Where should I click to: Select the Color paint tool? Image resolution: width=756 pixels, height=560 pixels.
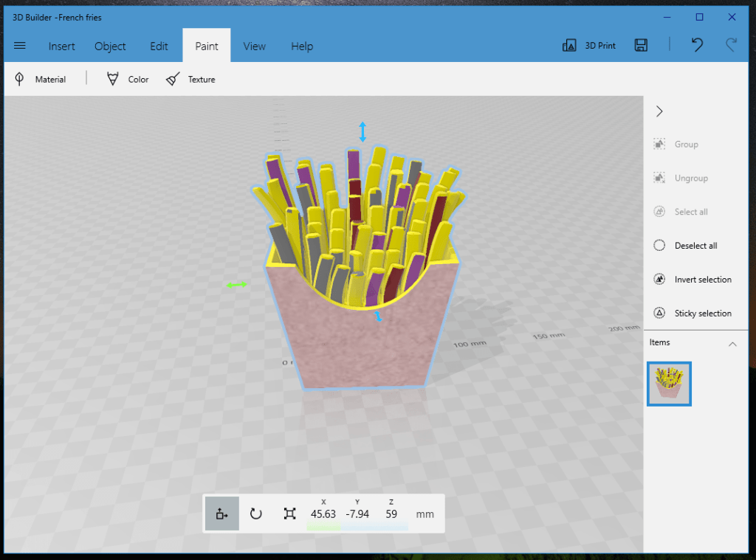pos(126,79)
